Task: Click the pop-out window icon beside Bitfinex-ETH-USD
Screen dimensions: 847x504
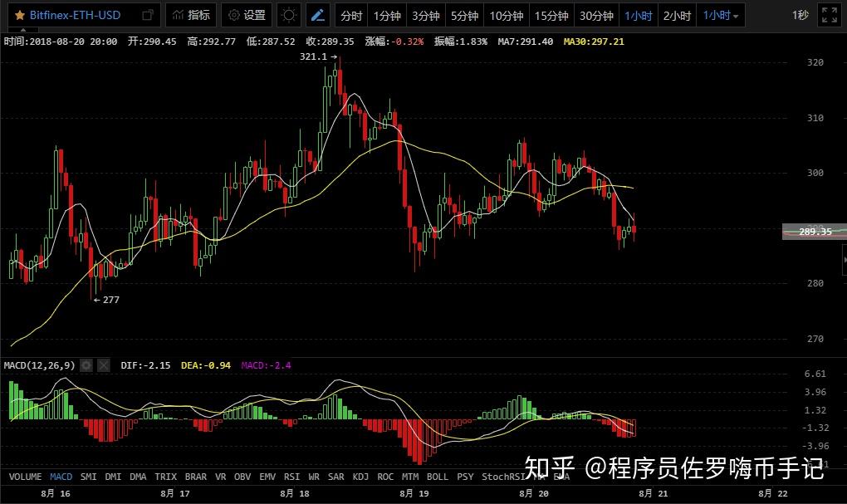Action: pyautogui.click(x=147, y=15)
